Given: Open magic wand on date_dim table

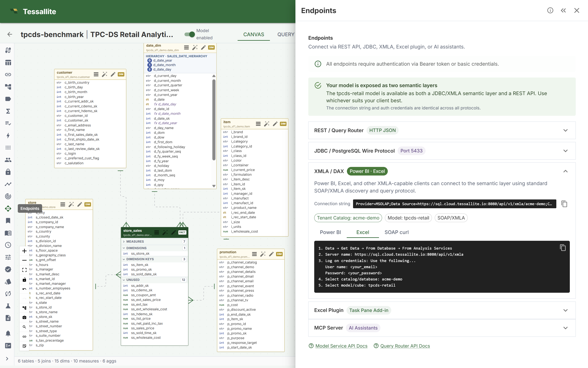Looking at the screenshot, I should (195, 47).
